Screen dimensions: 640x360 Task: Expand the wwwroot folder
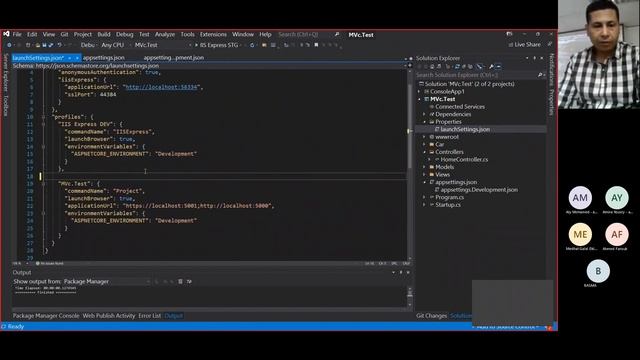(424, 137)
